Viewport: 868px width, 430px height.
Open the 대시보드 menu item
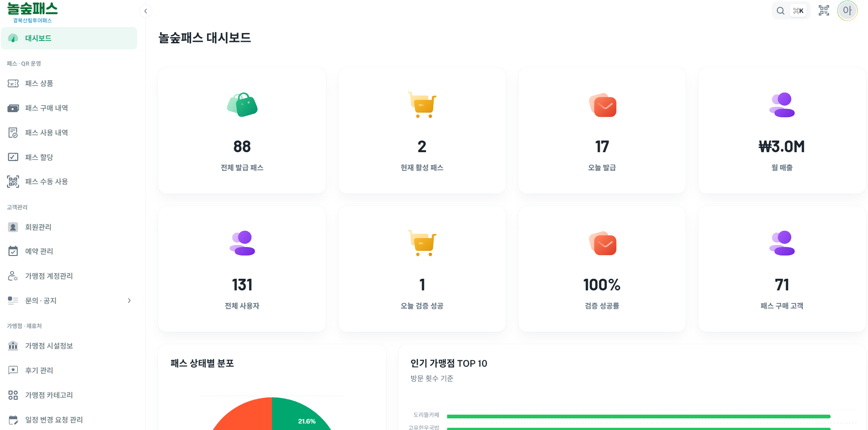[x=38, y=38]
